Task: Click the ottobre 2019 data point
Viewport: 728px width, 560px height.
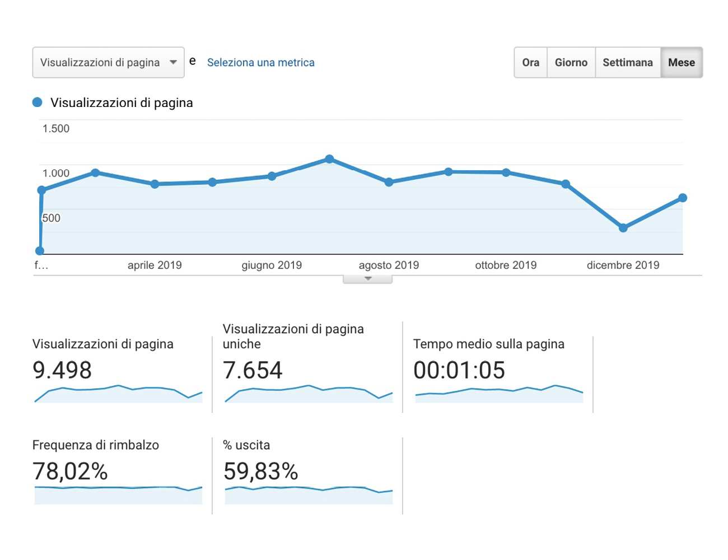Action: pyautogui.click(x=506, y=172)
